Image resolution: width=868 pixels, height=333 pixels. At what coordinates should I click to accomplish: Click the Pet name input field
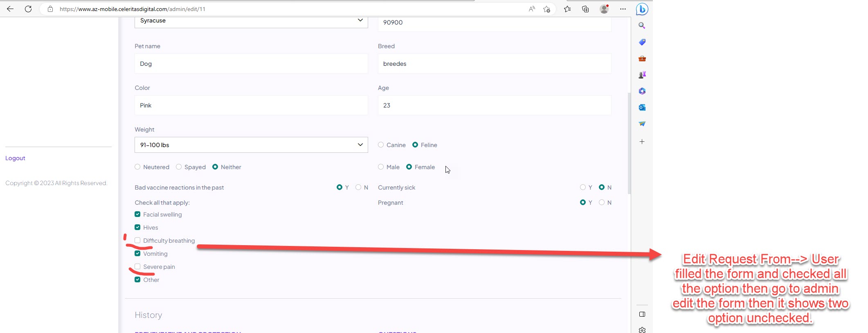(251, 64)
